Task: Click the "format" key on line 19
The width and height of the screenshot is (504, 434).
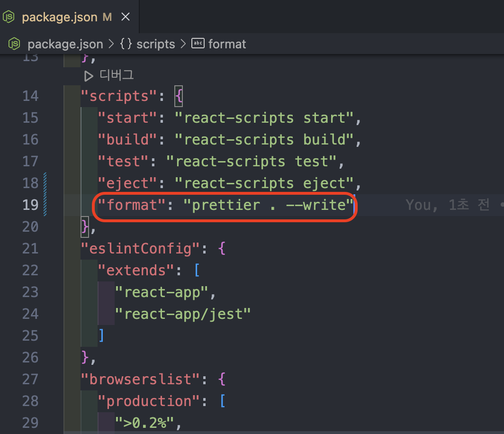Action: point(132,205)
